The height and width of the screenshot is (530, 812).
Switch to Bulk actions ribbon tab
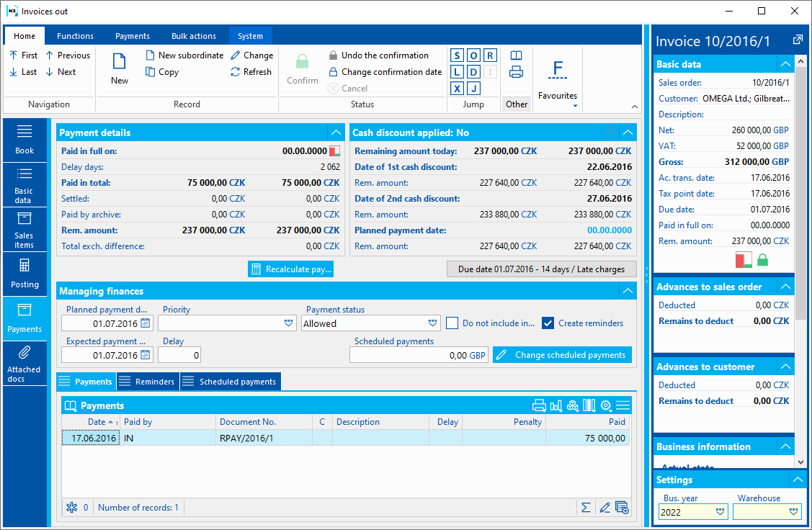pos(194,36)
